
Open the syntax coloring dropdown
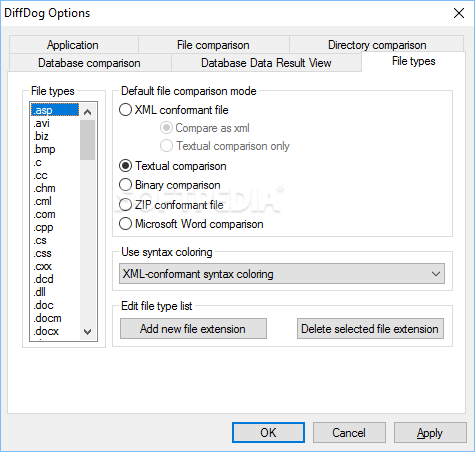282,274
